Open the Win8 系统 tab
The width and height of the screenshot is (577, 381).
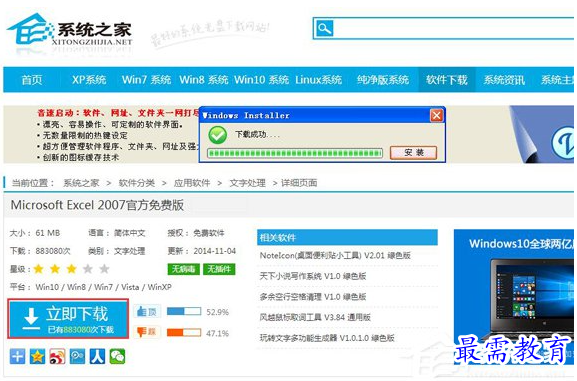pyautogui.click(x=204, y=80)
